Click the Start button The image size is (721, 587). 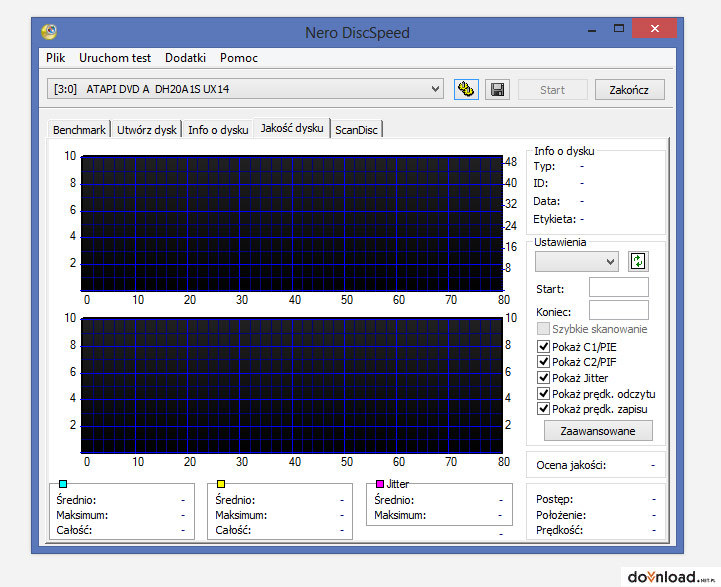click(552, 90)
